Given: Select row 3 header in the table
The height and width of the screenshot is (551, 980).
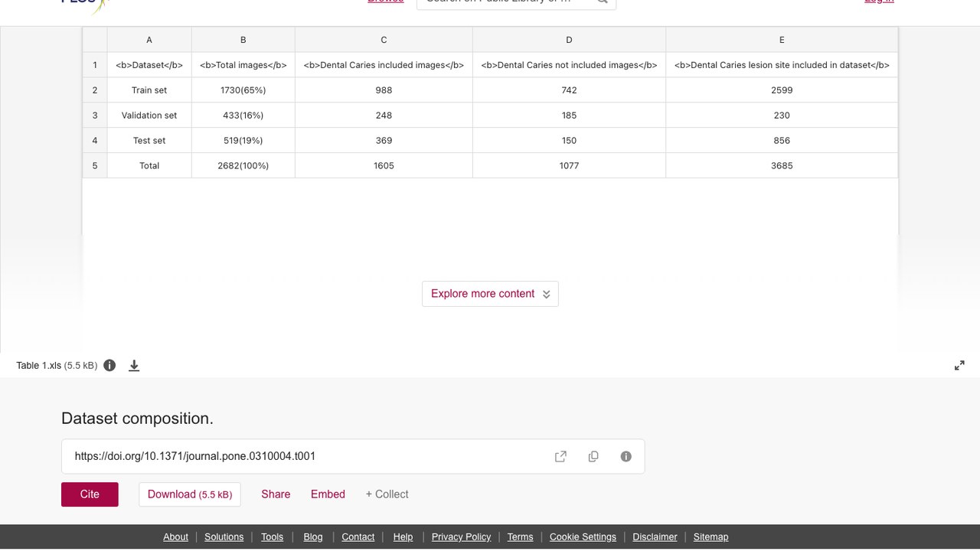Looking at the screenshot, I should tap(95, 116).
